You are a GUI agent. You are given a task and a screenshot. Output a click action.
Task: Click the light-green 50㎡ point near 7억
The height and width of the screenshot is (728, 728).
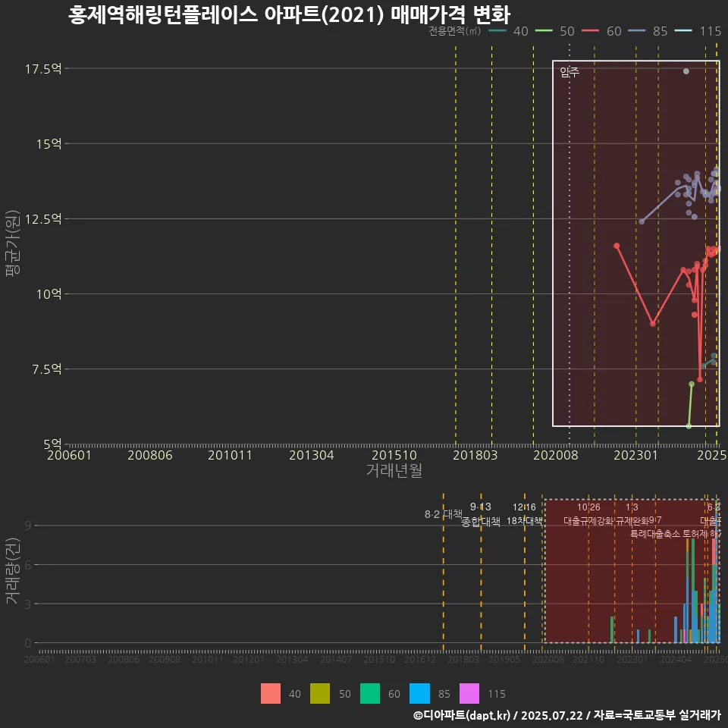692,384
